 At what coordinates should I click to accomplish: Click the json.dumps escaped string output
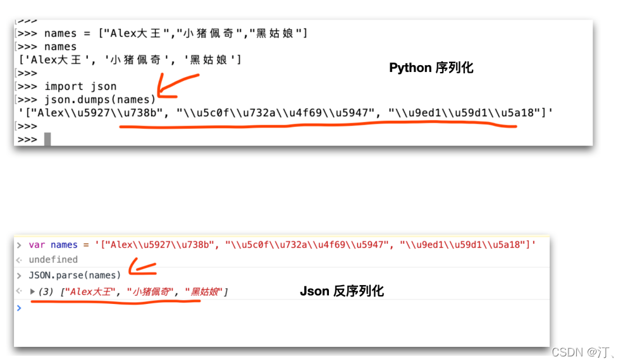click(285, 113)
